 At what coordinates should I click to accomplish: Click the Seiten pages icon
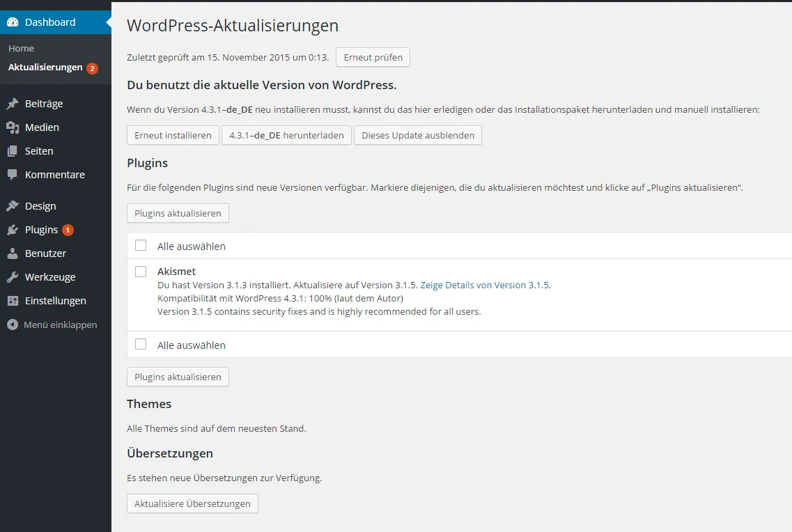click(x=13, y=151)
